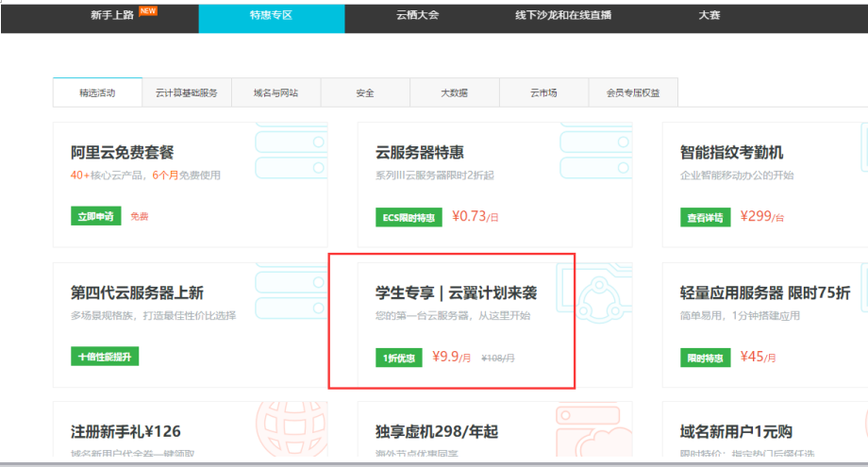The height and width of the screenshot is (467, 868).
Task: Switch to the 精选活动 tab
Action: (97, 92)
